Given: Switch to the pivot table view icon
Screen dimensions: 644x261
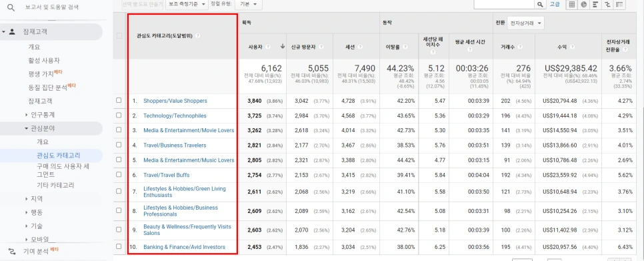Looking at the screenshot, I should coord(619,4).
